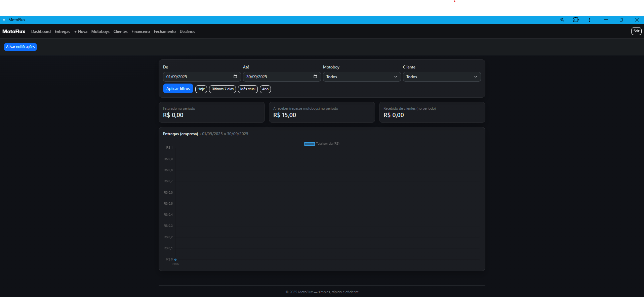Image resolution: width=644 pixels, height=297 pixels.
Task: Click the magnifier zoom icon in title bar
Action: [562, 20]
